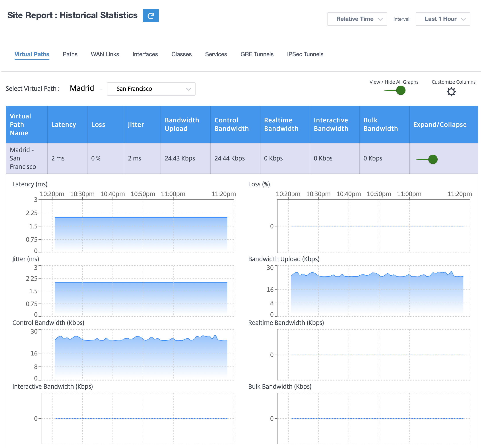Click the refresh icon beside the title

[x=151, y=15]
